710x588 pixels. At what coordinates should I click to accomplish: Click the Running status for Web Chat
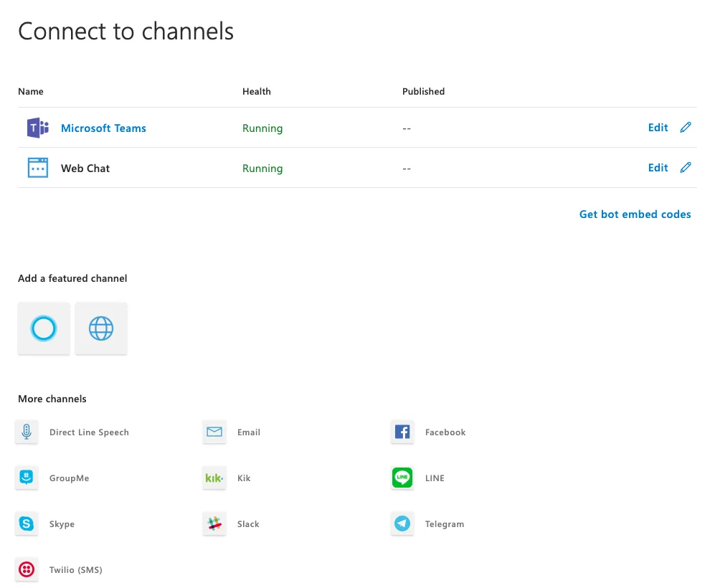[262, 169]
